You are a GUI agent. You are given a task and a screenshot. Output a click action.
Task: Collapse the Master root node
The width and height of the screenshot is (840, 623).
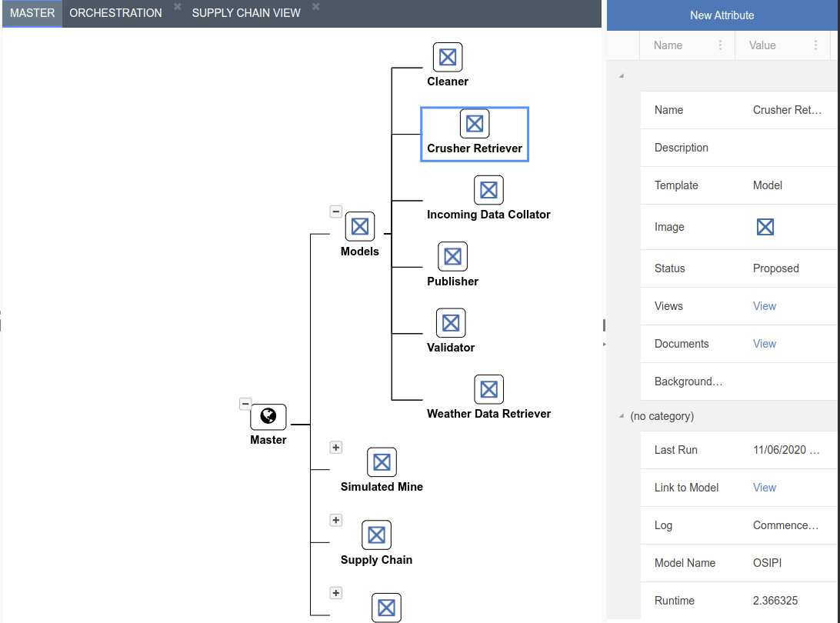pos(245,404)
